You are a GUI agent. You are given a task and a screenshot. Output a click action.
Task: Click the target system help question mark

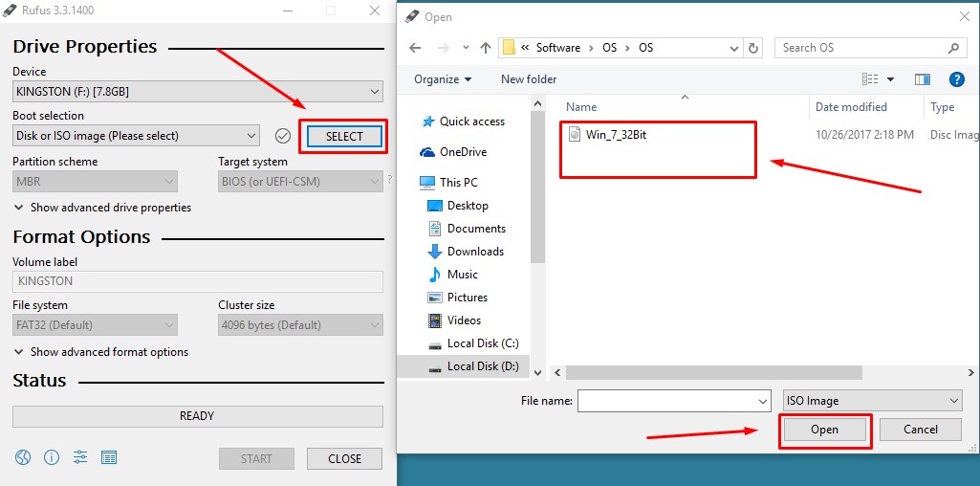pyautogui.click(x=390, y=180)
